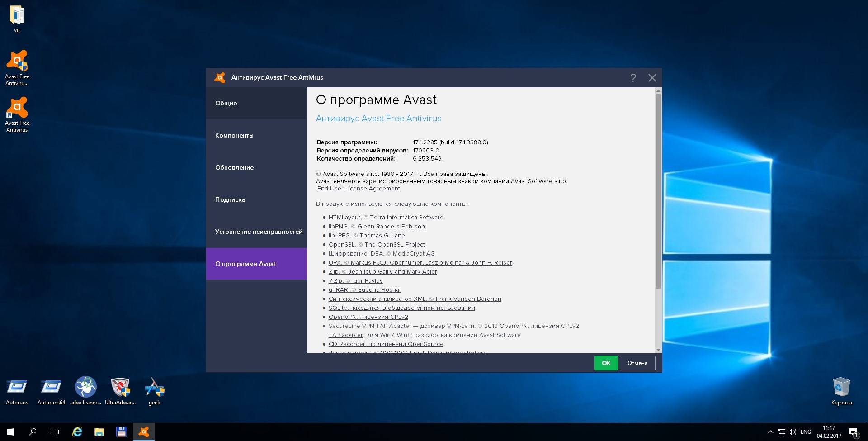The image size is (868, 441).
Task: Click the scrollbar up arrow in About pane
Action: tap(658, 91)
